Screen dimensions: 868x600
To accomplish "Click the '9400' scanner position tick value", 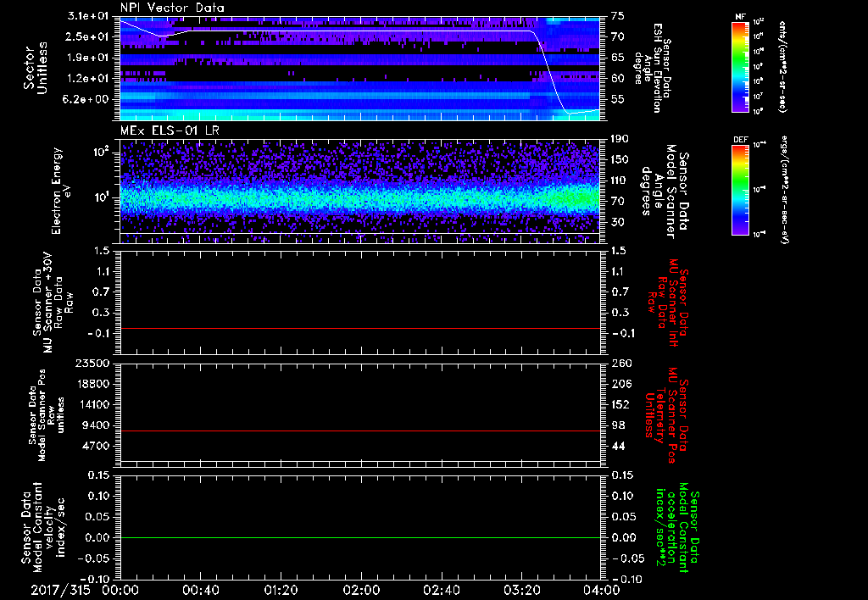I will [95, 425].
